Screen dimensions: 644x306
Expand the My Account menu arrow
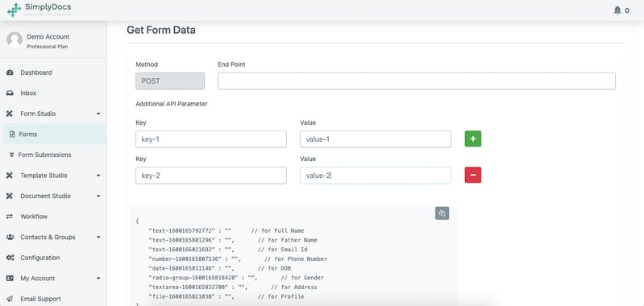[x=98, y=278]
